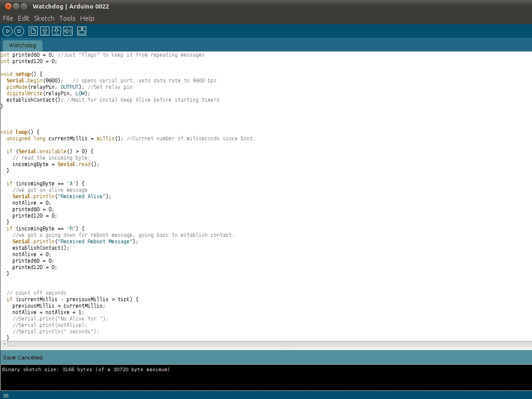
Task: Maximize the Arduino window
Action: coord(24,6)
